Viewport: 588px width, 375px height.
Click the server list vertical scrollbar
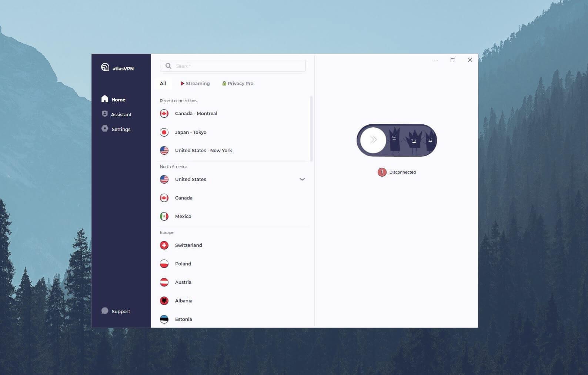(311, 128)
